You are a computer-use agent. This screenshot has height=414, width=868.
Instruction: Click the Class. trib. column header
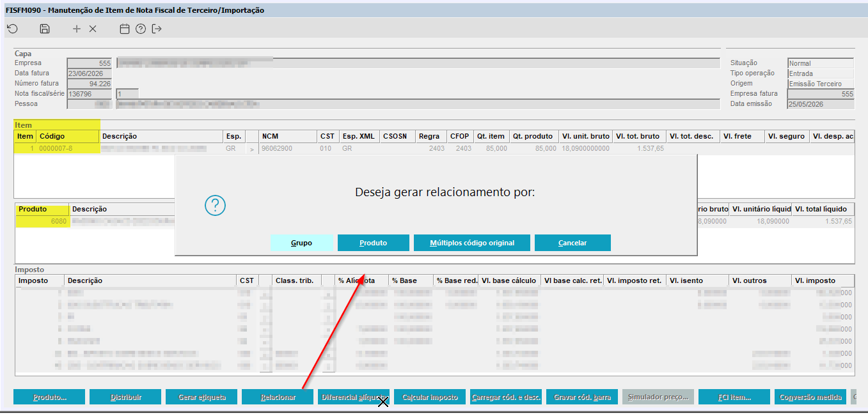click(x=297, y=280)
